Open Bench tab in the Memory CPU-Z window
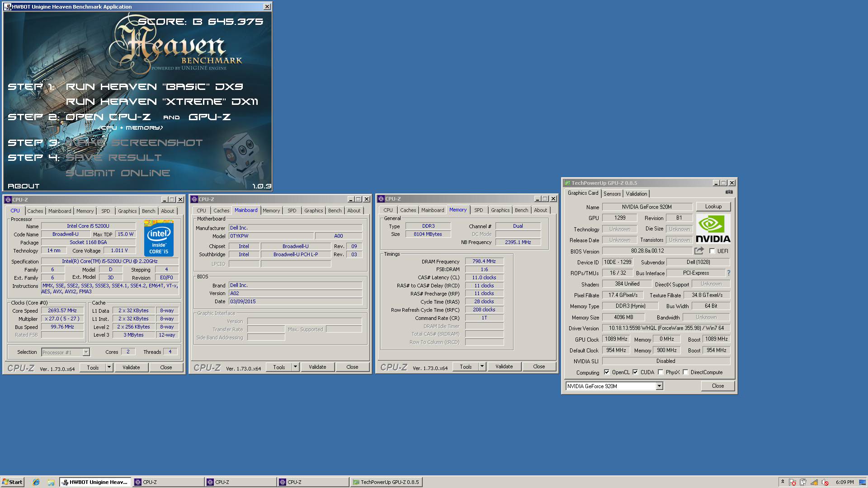Viewport: 868px width, 488px height. click(521, 210)
